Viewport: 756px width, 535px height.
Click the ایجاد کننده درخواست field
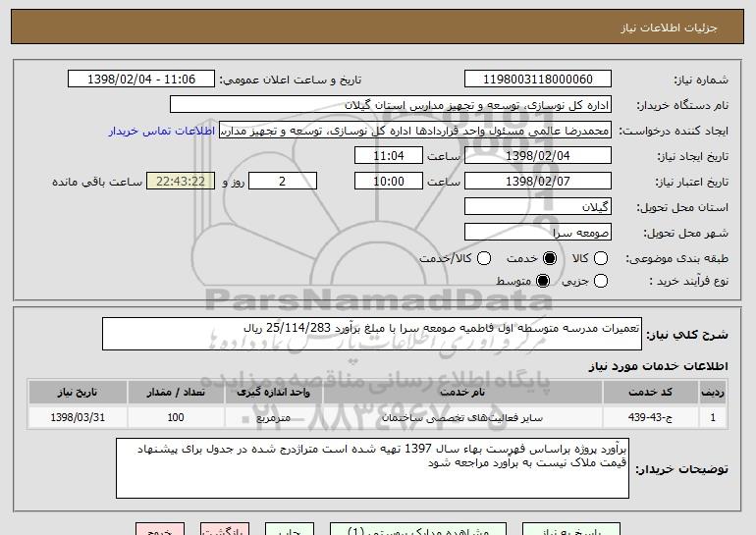(415, 131)
